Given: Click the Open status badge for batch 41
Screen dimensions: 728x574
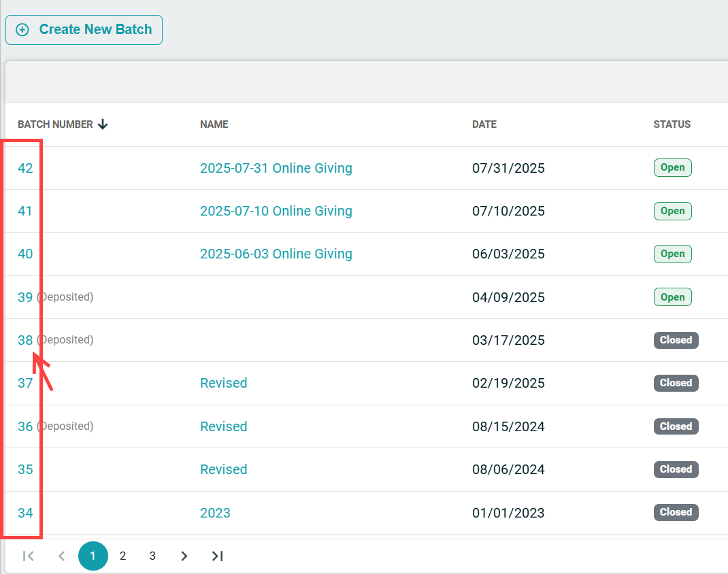Looking at the screenshot, I should click(672, 211).
